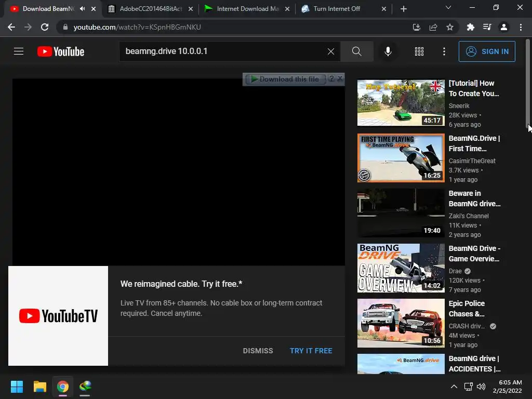The width and height of the screenshot is (532, 399).
Task: Close the IDM download panel
Action: pos(340,79)
